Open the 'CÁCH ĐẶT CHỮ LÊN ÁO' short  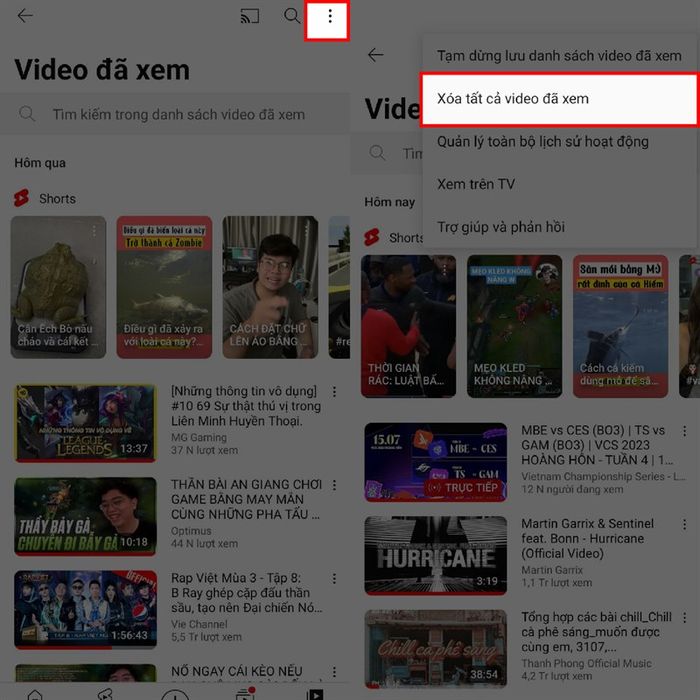click(x=270, y=287)
